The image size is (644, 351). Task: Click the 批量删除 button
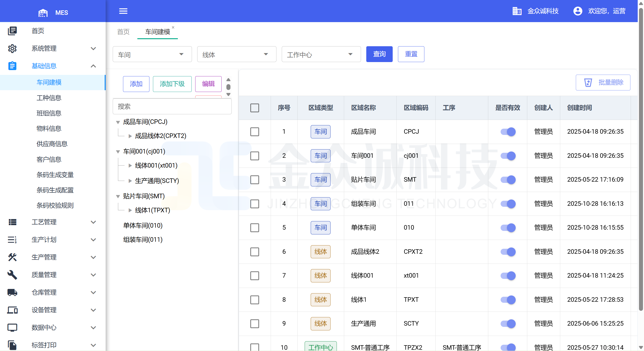[x=603, y=82]
